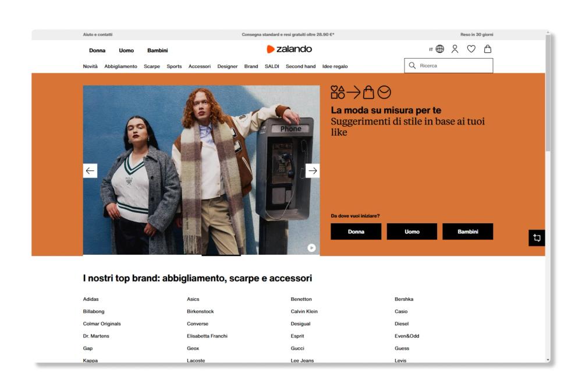The width and height of the screenshot is (582, 392).
Task: Open the Gap brand link
Action: [88, 348]
